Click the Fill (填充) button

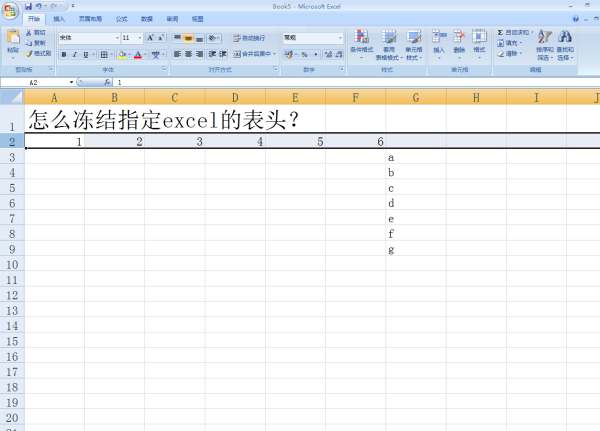(509, 43)
